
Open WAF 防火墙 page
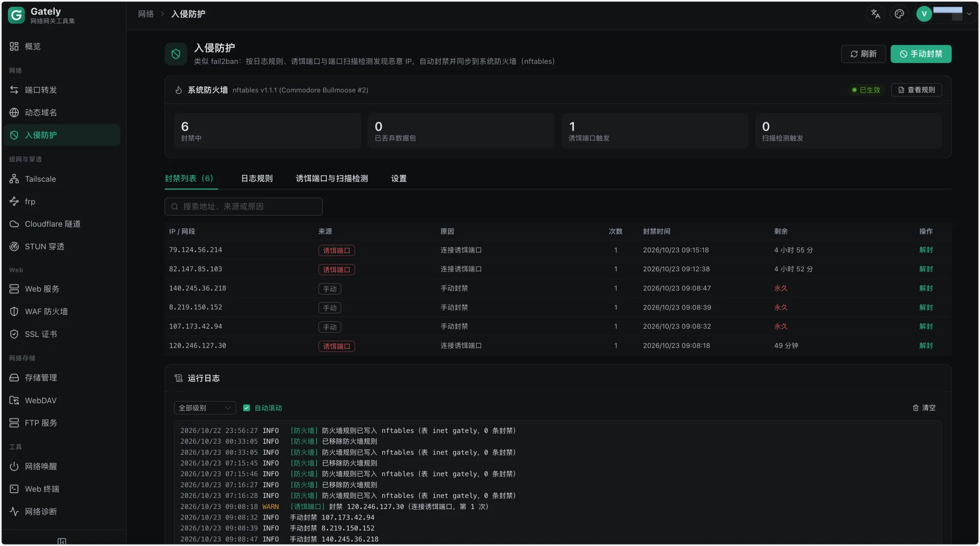click(x=62, y=312)
